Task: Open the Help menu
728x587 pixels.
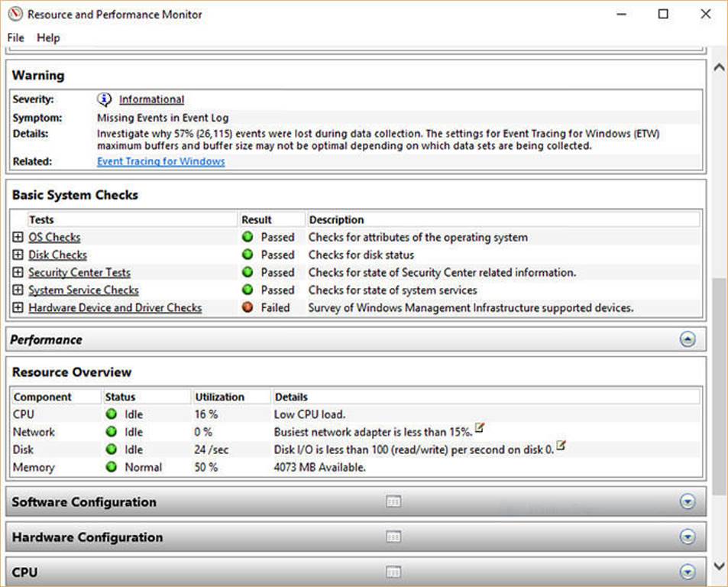Action: 48,37
